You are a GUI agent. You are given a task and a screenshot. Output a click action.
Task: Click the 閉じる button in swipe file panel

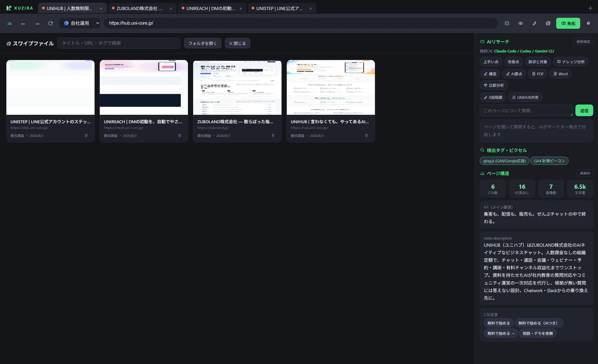point(237,43)
